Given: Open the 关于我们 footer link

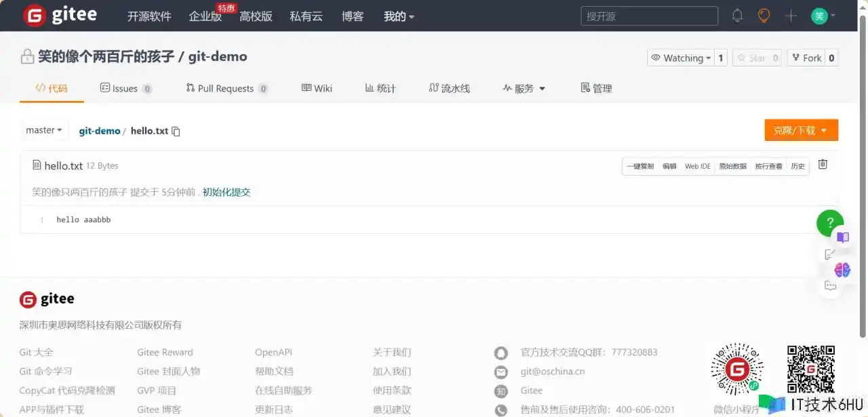Looking at the screenshot, I should [392, 353].
